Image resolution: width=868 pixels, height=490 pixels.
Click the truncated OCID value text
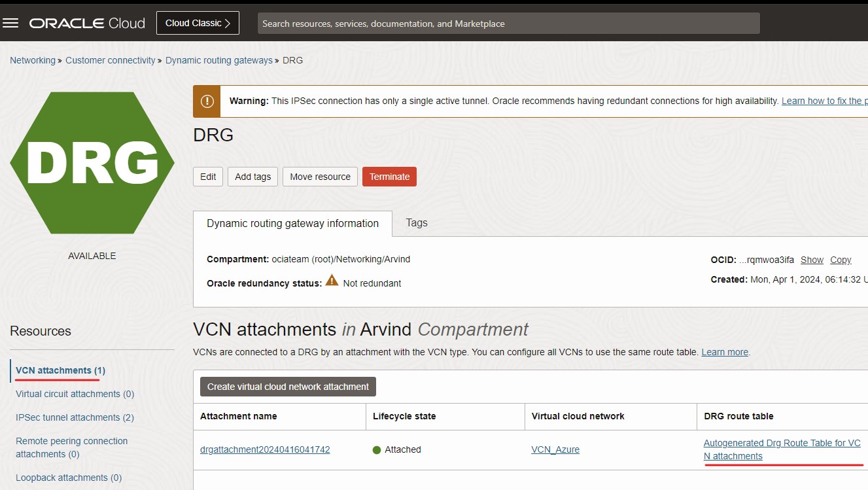767,260
